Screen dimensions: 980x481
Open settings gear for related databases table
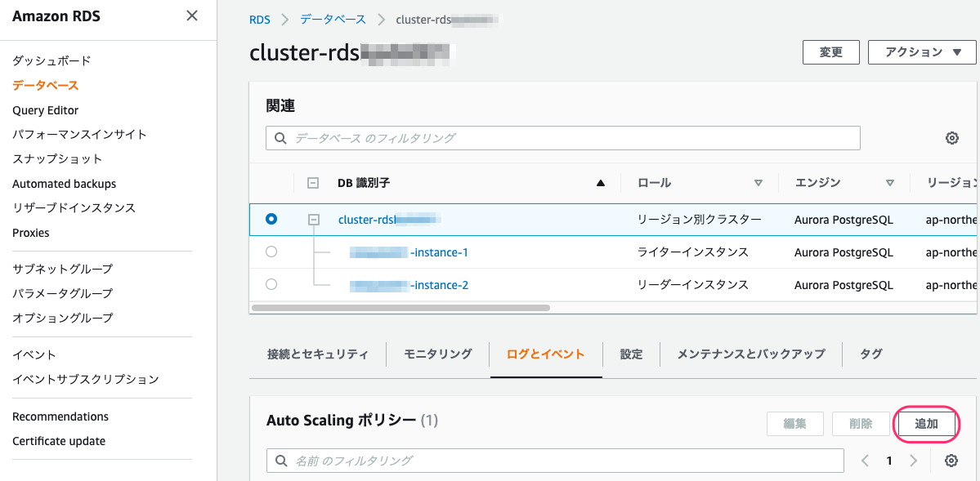pos(952,138)
